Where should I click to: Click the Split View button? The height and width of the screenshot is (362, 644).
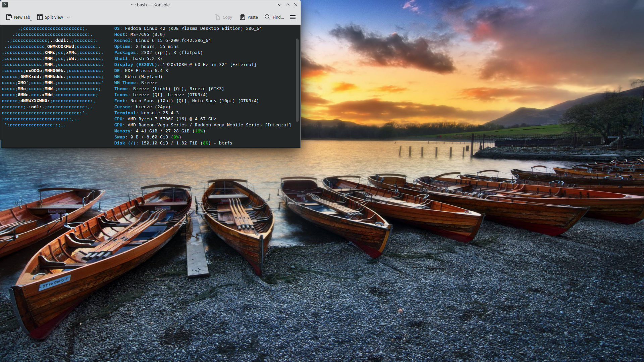click(50, 17)
